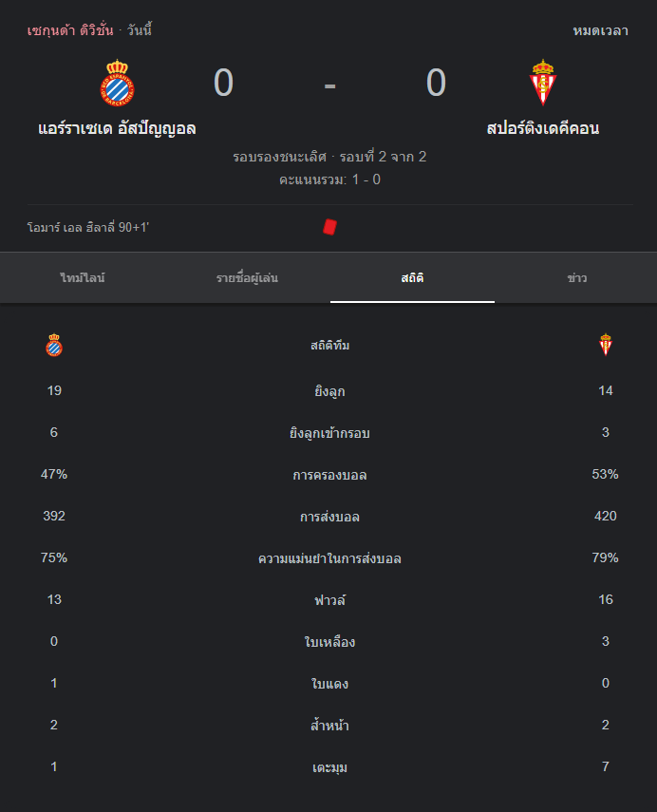Image resolution: width=657 pixels, height=812 pixels.
Task: Click the red card icon
Action: 329,227
